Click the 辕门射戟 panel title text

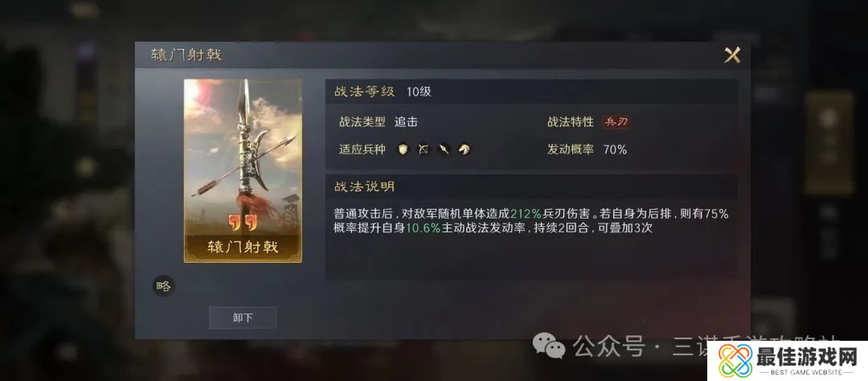pos(186,55)
